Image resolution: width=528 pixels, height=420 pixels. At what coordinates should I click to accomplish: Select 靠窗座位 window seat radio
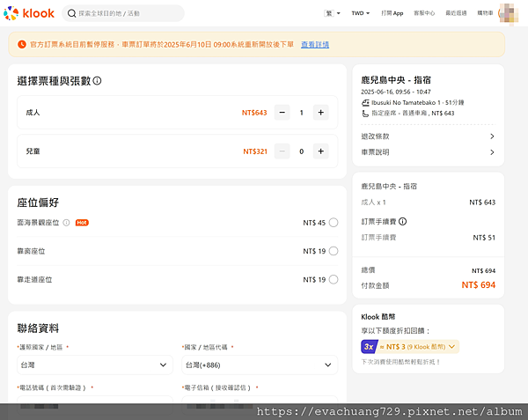[334, 251]
